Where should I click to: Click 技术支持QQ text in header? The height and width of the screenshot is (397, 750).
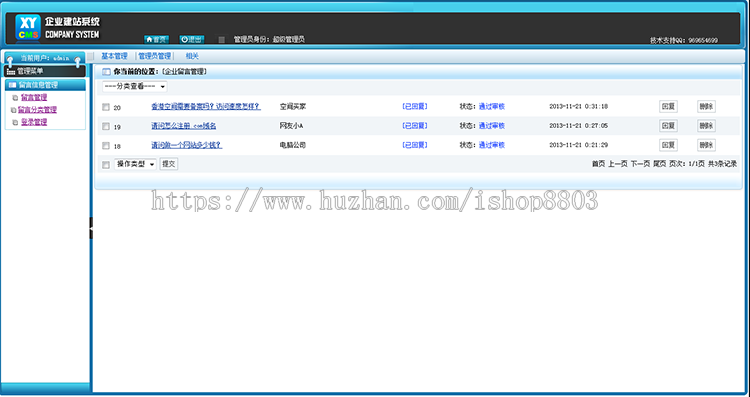[x=684, y=41]
